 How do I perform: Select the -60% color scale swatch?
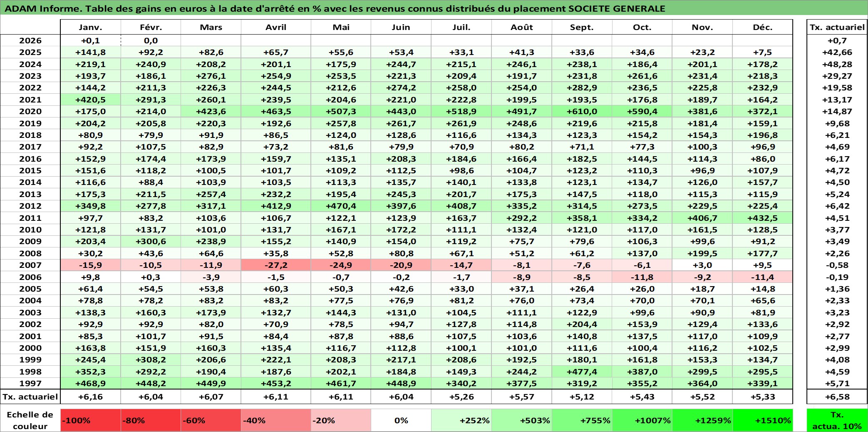pos(211,420)
